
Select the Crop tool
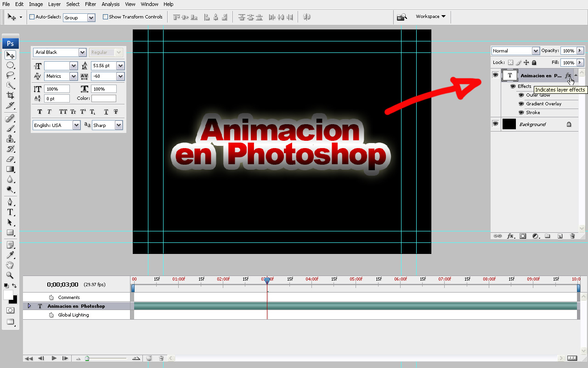[10, 96]
